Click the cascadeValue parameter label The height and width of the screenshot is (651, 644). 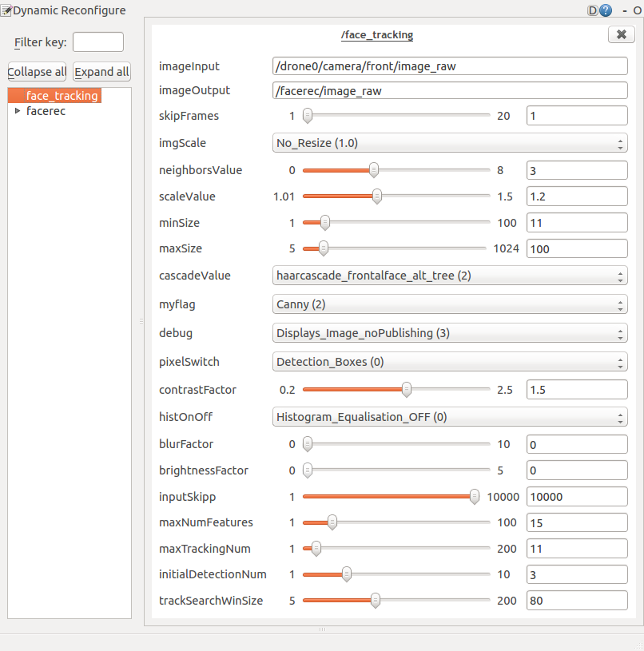tap(195, 276)
